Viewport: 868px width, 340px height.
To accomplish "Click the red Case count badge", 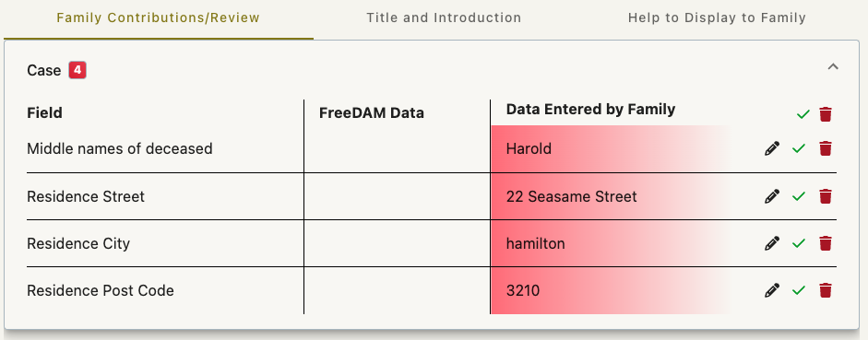I will [77, 70].
